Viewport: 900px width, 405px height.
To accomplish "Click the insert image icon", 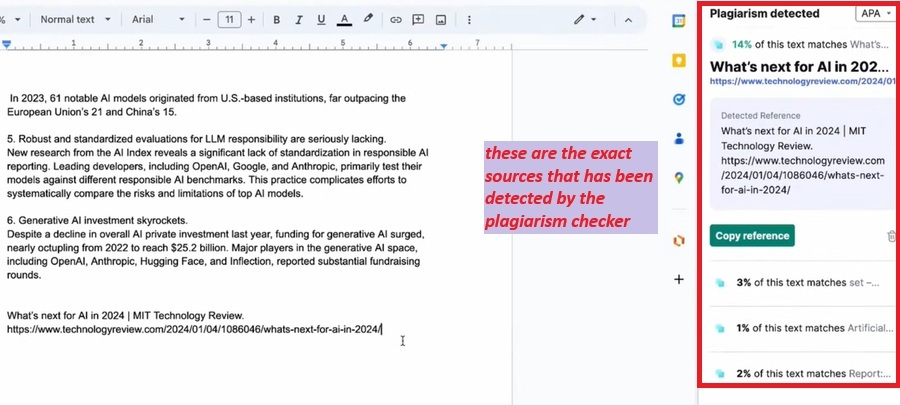I will click(x=441, y=20).
